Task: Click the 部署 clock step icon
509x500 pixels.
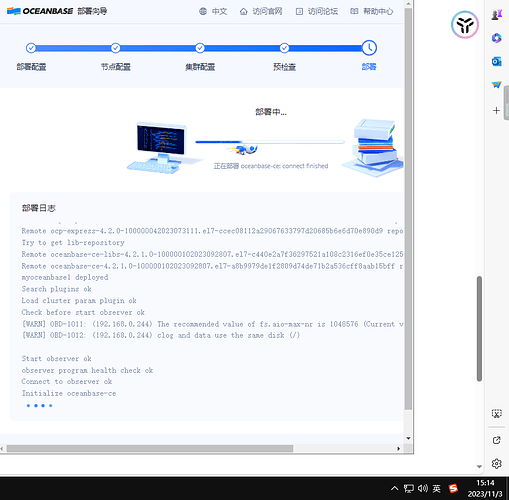Action: tap(369, 48)
